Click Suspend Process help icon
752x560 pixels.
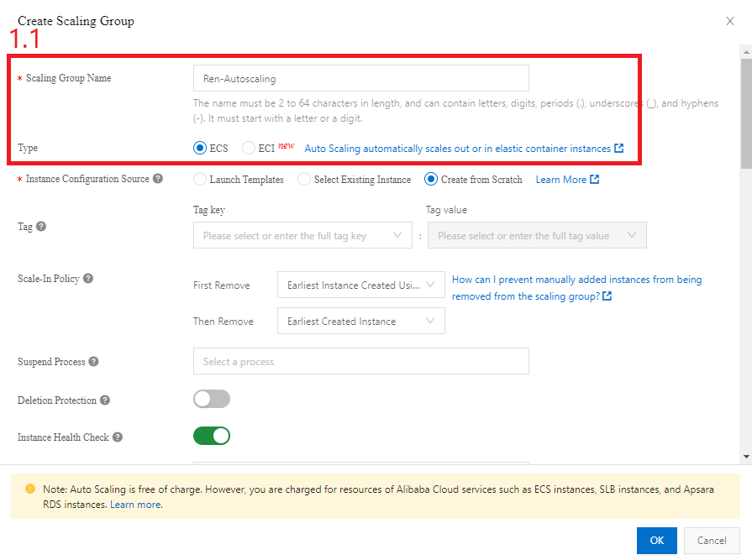93,362
